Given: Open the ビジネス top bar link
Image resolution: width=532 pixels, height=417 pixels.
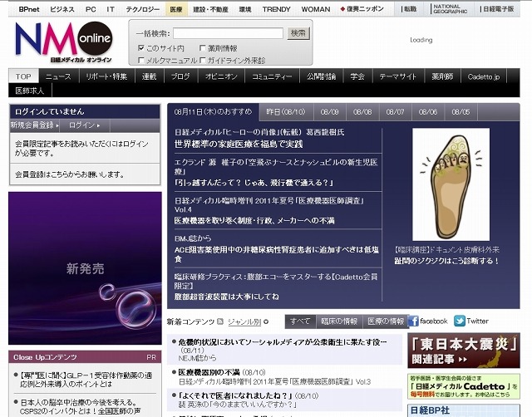Looking at the screenshot, I should pos(62,9).
